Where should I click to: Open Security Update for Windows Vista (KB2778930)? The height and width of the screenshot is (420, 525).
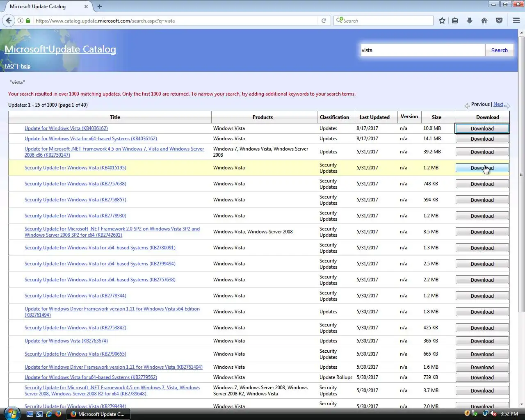click(75, 216)
